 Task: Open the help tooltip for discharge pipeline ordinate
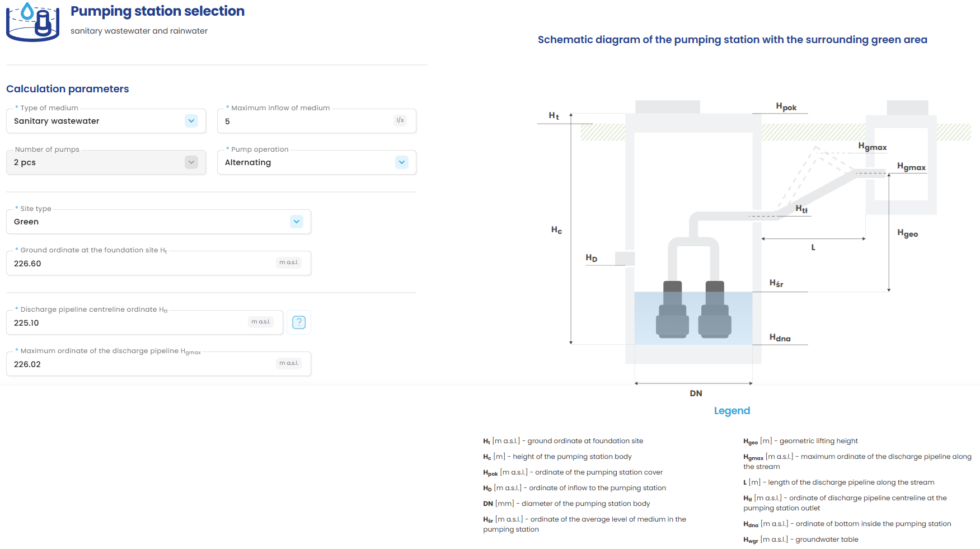[x=299, y=322]
